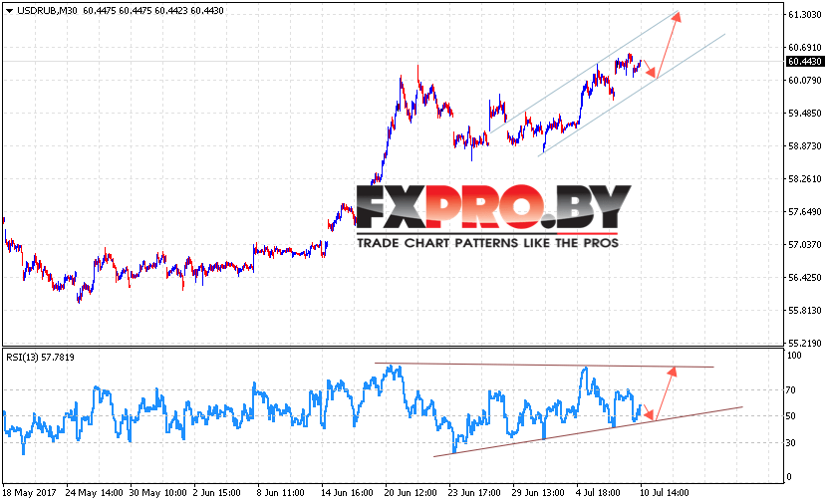Click the USDRUB,M30 symbol title

click(48, 11)
